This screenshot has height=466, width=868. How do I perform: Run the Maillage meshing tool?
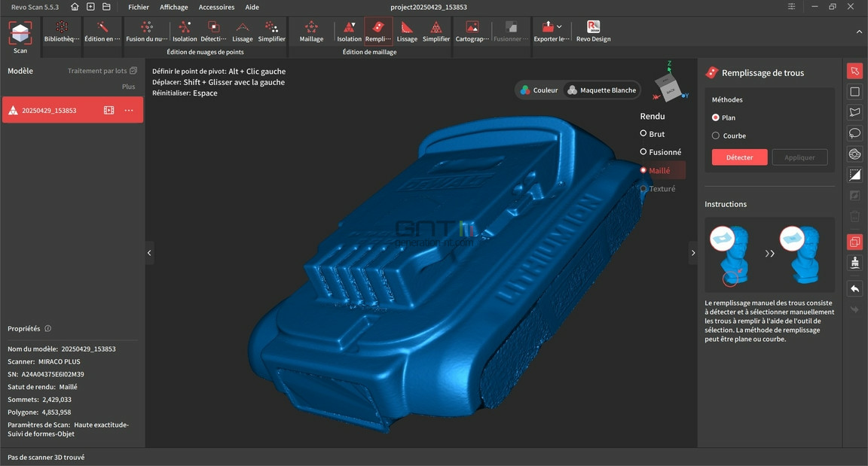311,32
